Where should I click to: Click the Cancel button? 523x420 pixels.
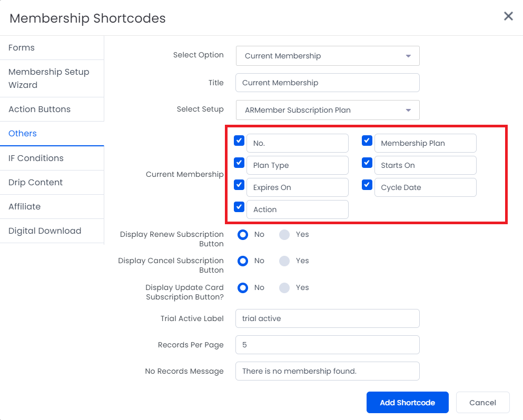pos(482,402)
